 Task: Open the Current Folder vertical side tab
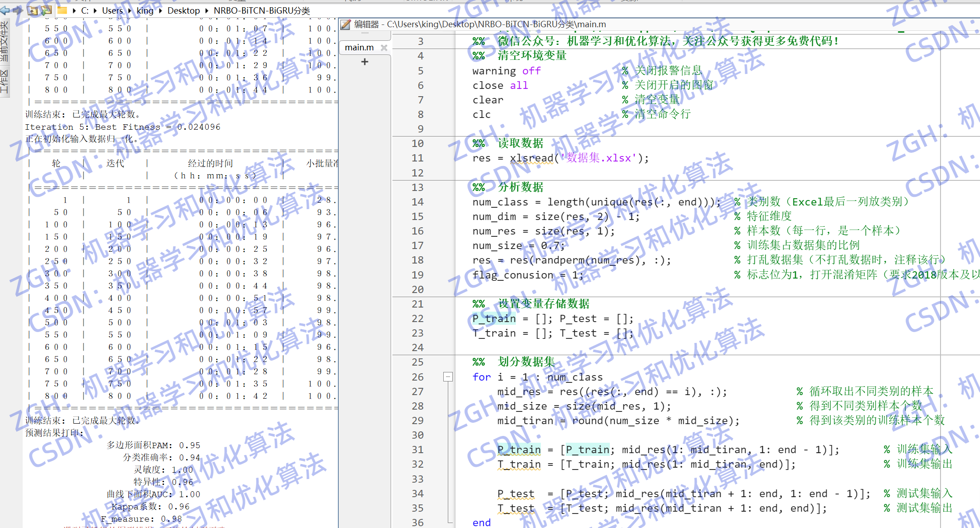4,42
